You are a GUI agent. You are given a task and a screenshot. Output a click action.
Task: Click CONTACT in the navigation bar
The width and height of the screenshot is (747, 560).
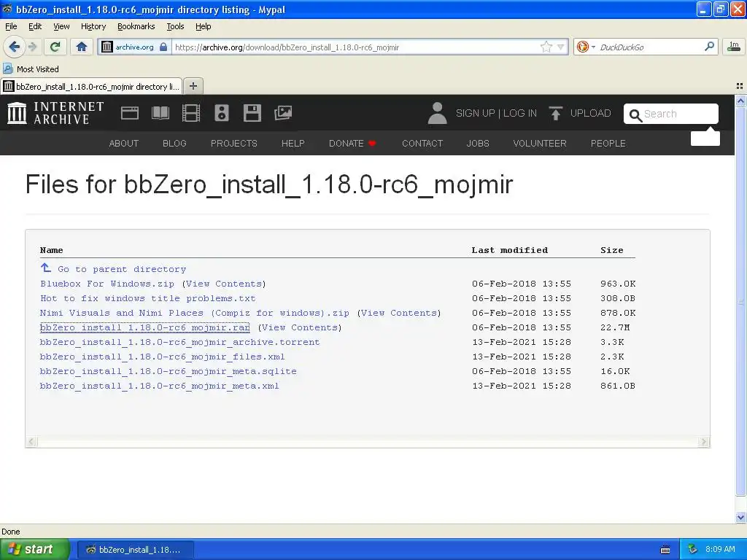pos(422,144)
